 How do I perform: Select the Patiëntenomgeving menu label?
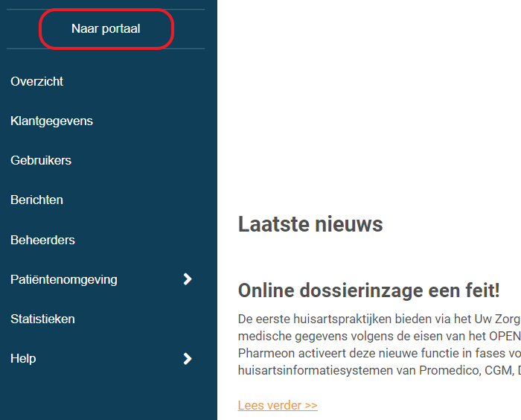point(64,279)
